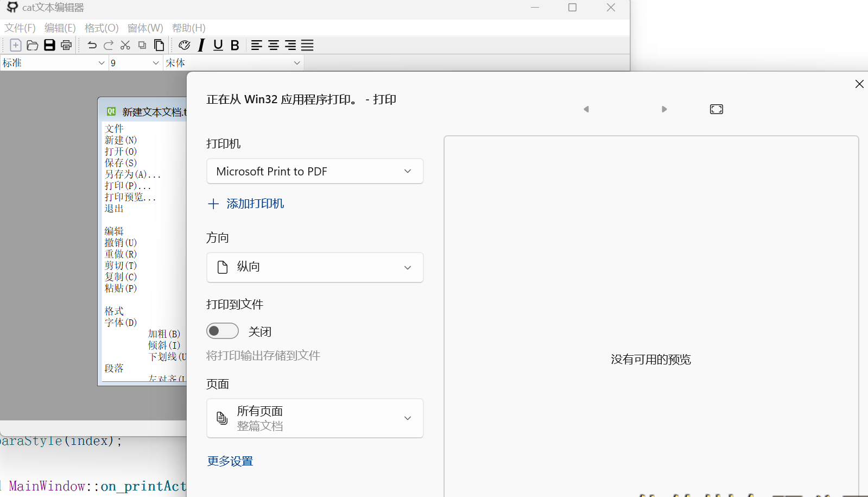Toggle the Print to file switch
Viewport: 868px width, 497px height.
(223, 331)
